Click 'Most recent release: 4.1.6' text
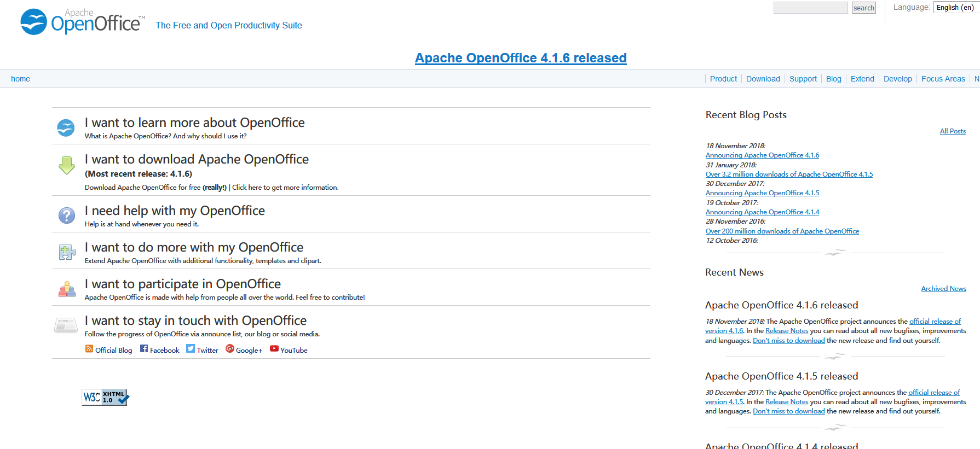This screenshot has width=980, height=449. point(139,174)
